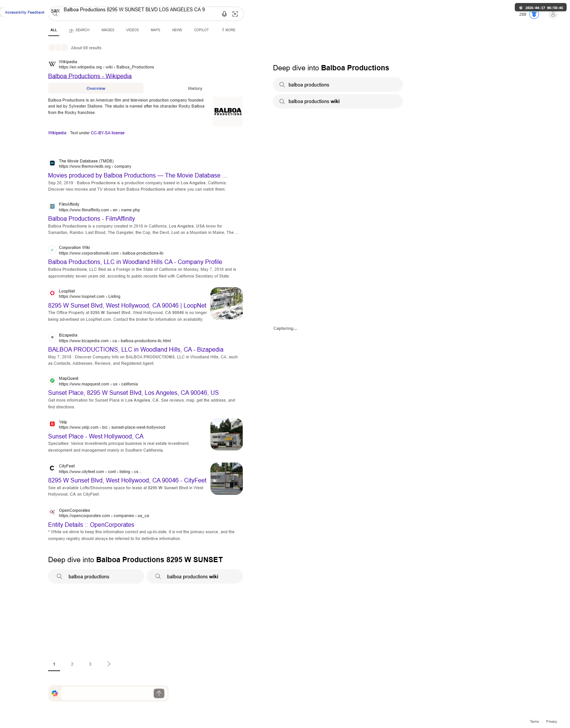Open Sunset Place - West Hollywood Yelp result
Image resolution: width=570 pixels, height=728 pixels.
tap(96, 436)
